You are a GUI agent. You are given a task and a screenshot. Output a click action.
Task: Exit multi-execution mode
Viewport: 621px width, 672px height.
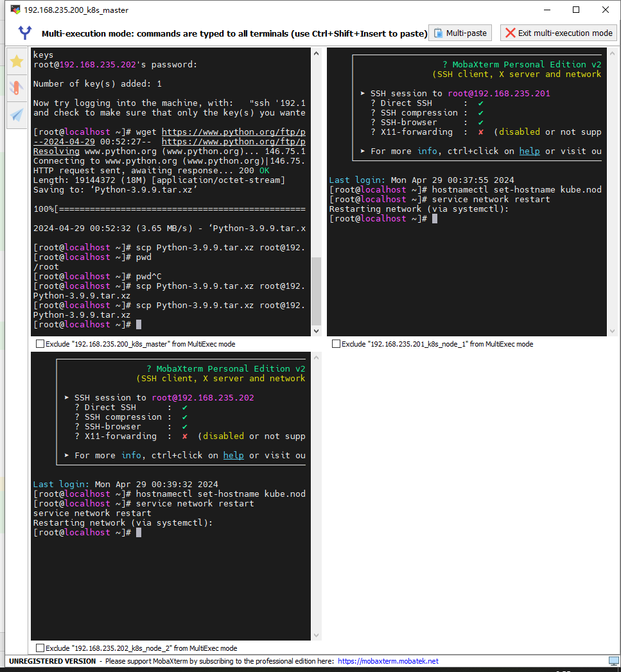coord(558,33)
